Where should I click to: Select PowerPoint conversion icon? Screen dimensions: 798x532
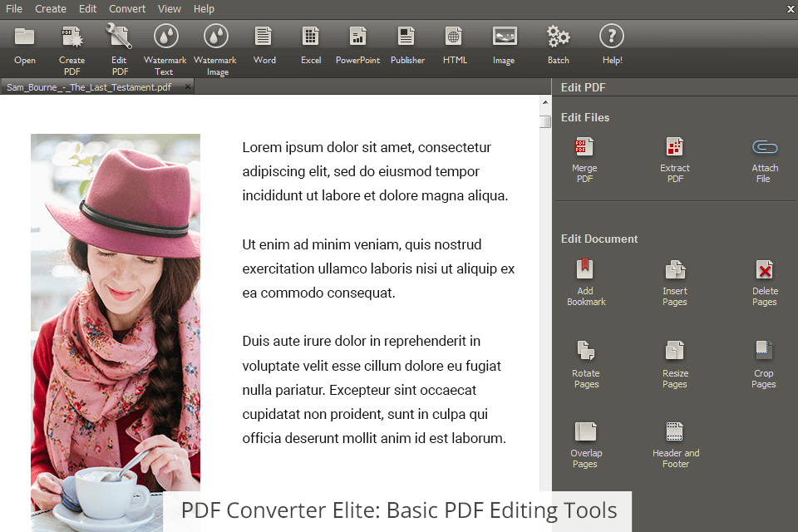point(357,36)
